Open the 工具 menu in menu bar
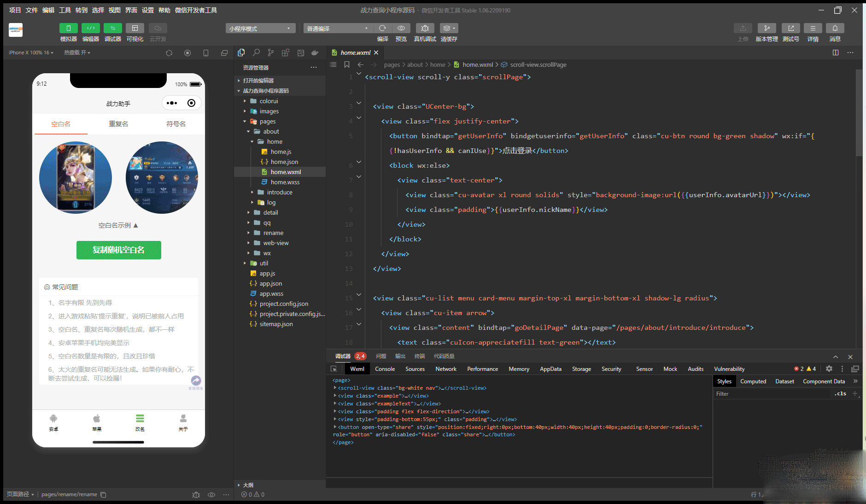The width and height of the screenshot is (866, 504). 65,10
